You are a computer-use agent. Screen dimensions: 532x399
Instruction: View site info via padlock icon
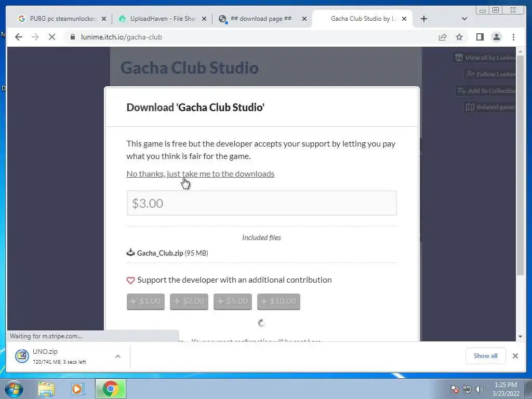[73, 37]
